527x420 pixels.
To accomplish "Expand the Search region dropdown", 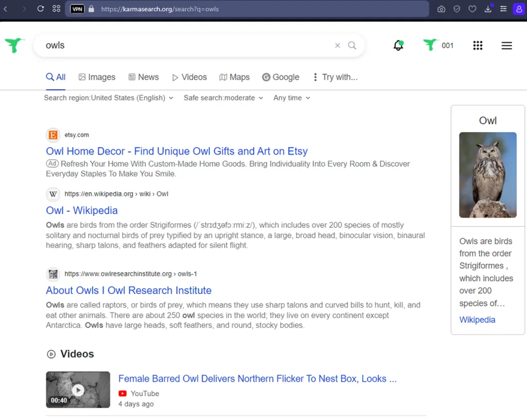I will click(x=109, y=98).
